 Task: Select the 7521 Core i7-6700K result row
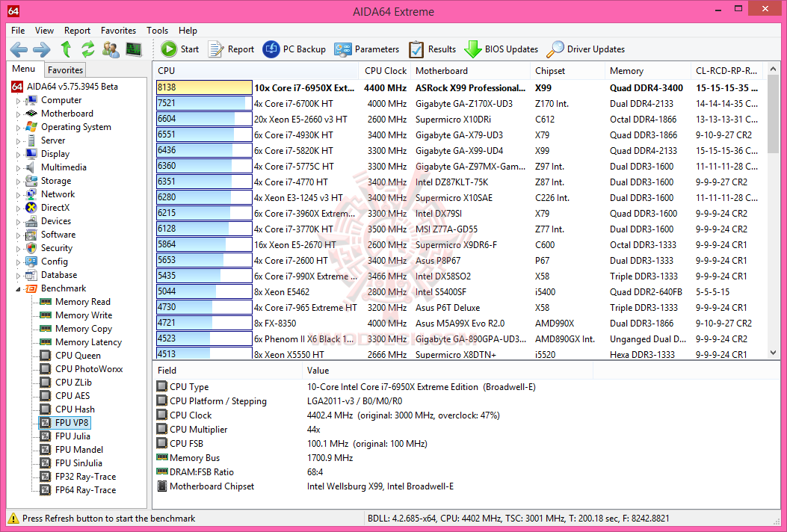coord(459,103)
